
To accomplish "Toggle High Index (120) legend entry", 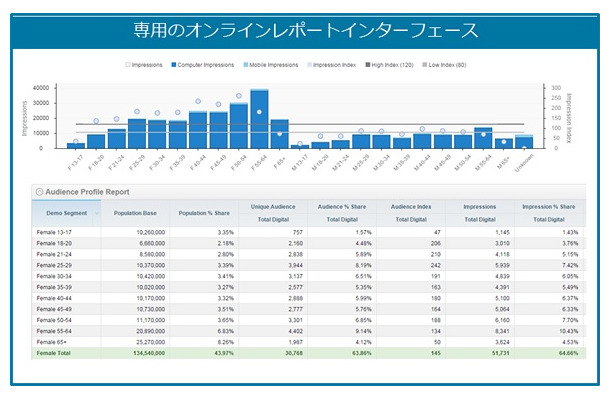I will (x=389, y=65).
